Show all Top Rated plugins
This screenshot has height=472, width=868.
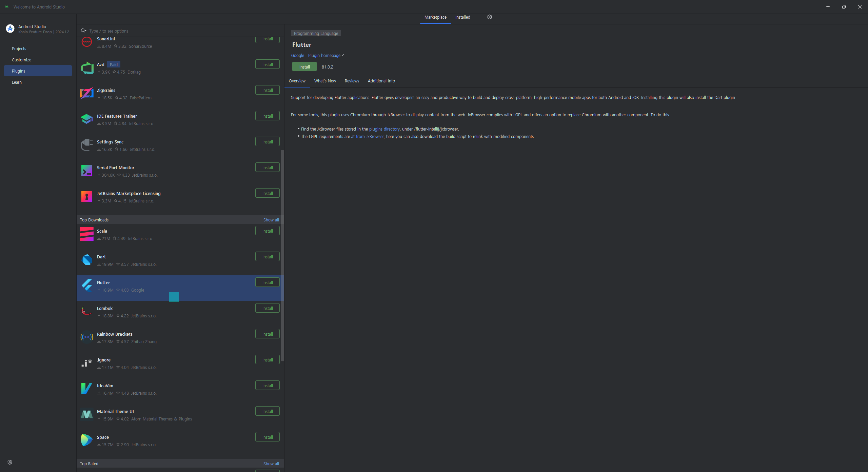point(271,464)
